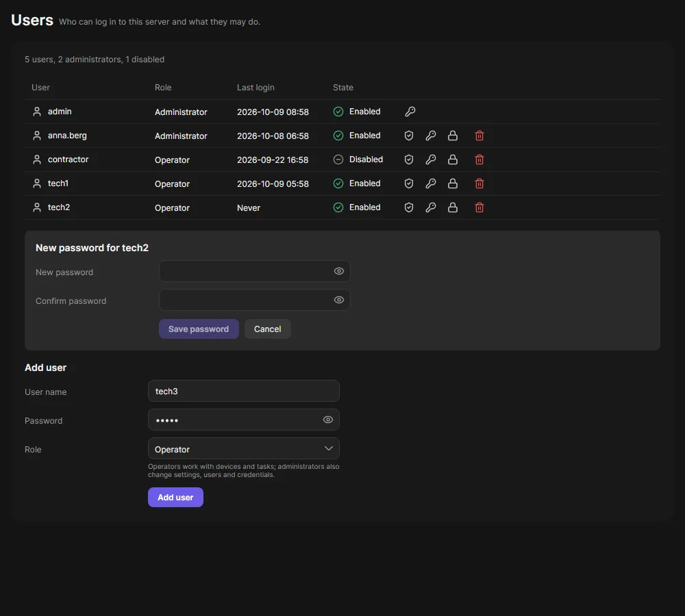The image size is (685, 616).
Task: Cancel the tech2 password change
Action: (267, 329)
